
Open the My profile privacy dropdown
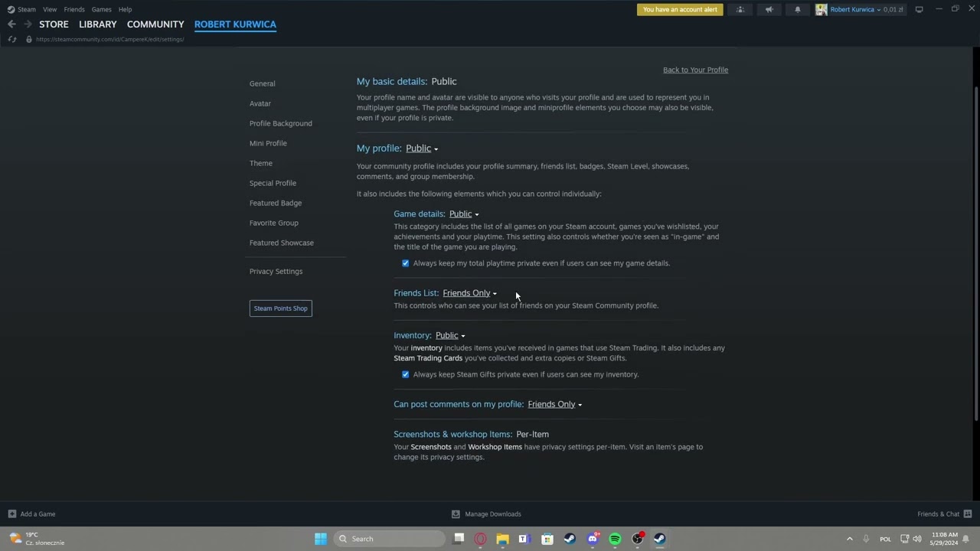422,148
